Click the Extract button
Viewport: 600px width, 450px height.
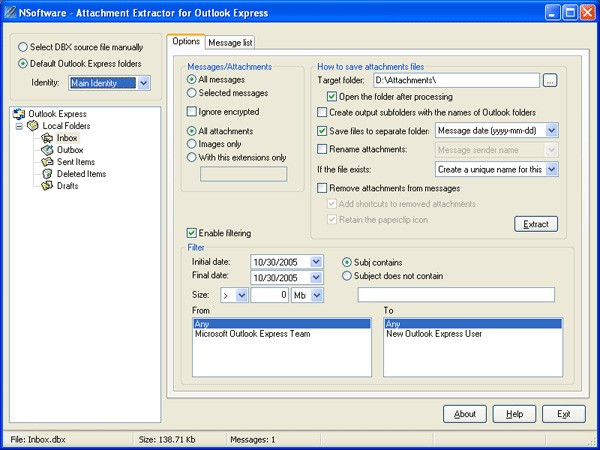tap(536, 224)
